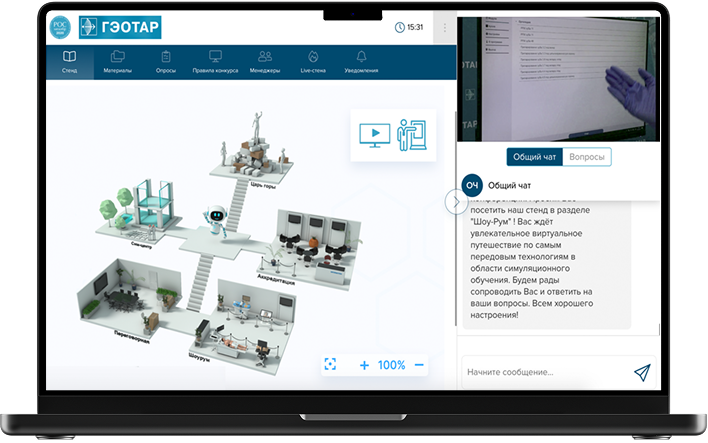Click the ГЭОТАР logo
The height and width of the screenshot is (443, 708).
pyautogui.click(x=120, y=28)
